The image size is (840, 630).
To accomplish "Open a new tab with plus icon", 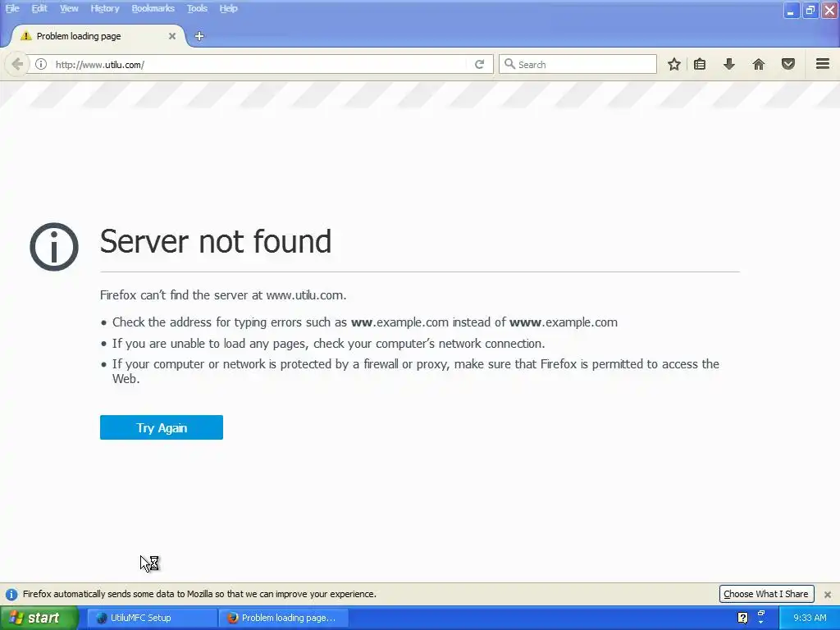I will coord(199,36).
